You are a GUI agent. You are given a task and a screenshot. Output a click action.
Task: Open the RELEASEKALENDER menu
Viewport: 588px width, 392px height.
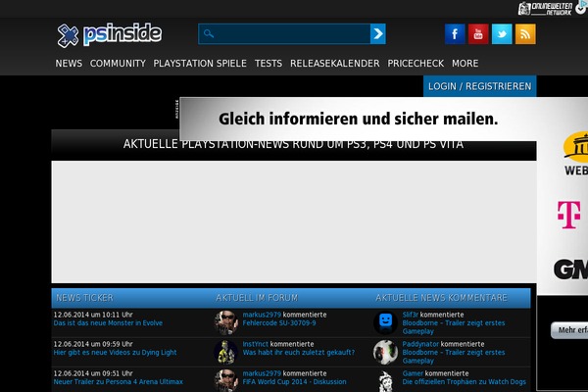pos(335,64)
